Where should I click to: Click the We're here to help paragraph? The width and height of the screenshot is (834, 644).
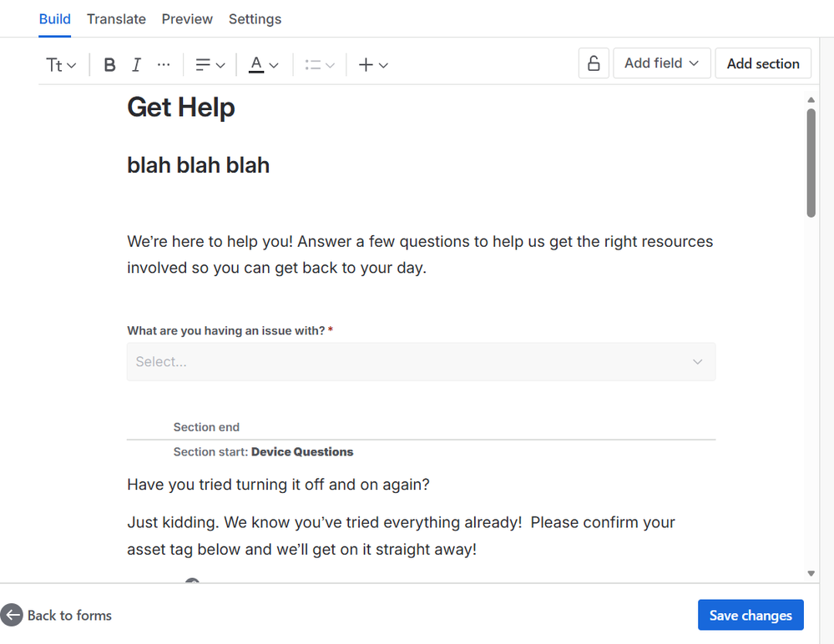420,254
